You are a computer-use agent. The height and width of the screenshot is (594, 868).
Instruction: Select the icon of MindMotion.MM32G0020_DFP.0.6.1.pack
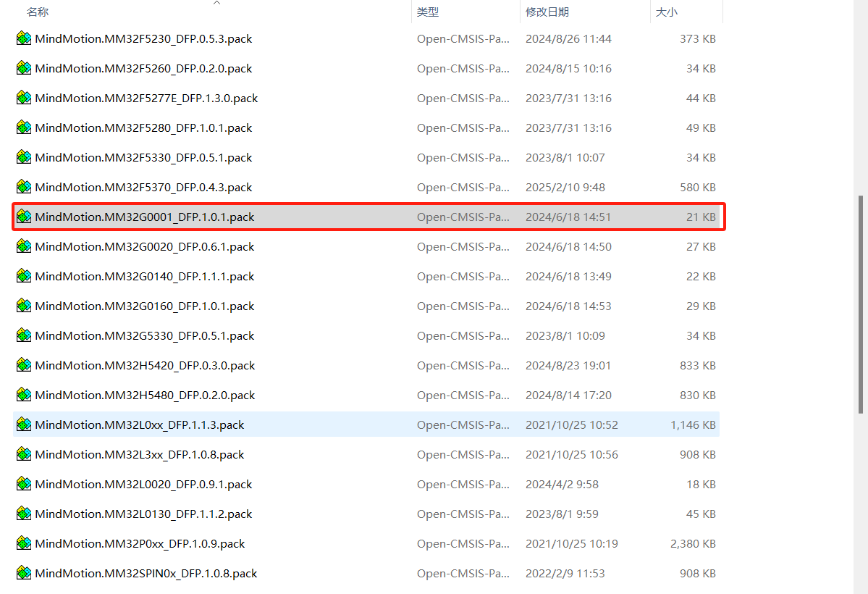click(24, 246)
